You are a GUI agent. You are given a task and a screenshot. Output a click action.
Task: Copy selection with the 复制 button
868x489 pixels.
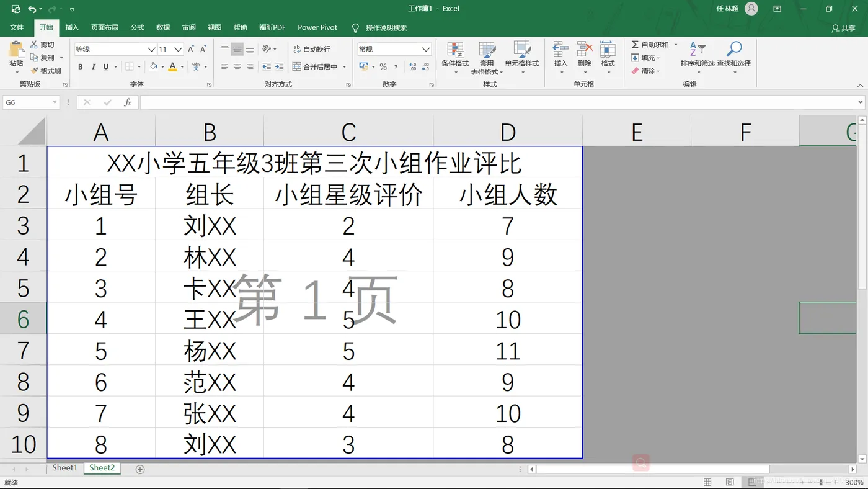42,58
